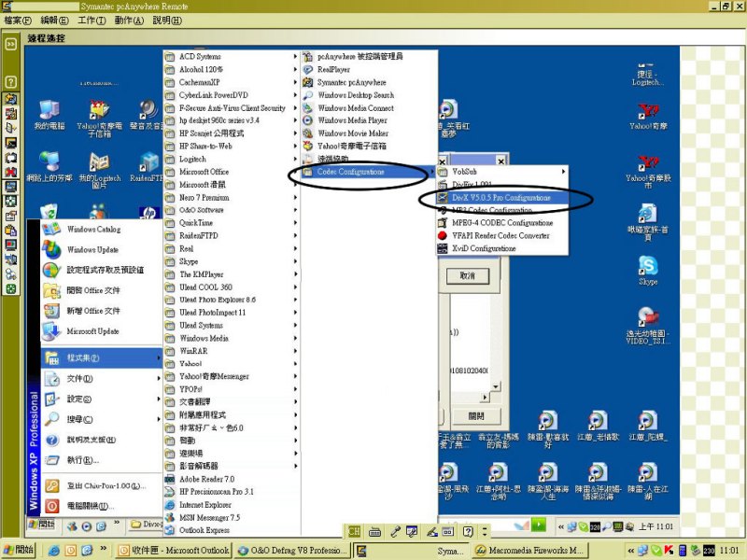
Task: Switch to Macromedia Fireworks taskbar button
Action: 529,551
